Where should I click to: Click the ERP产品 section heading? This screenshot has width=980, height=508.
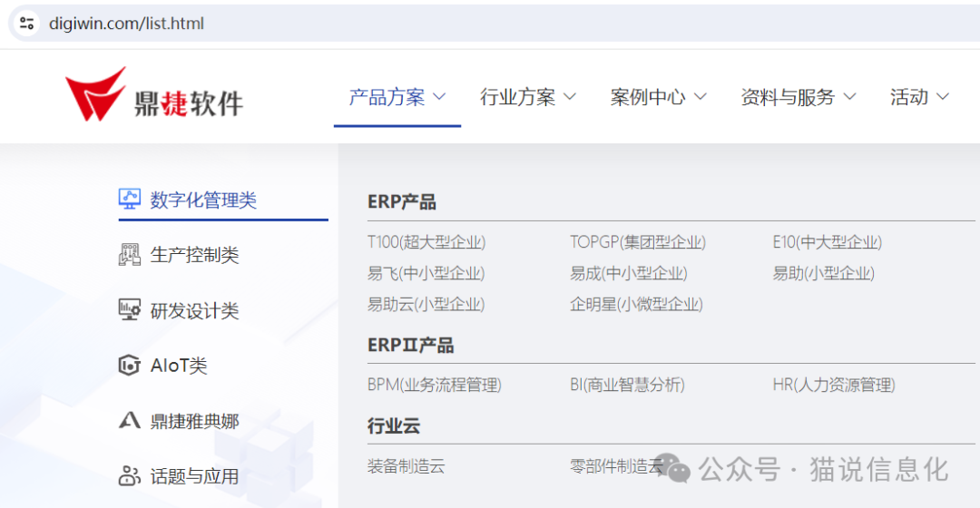coord(402,201)
